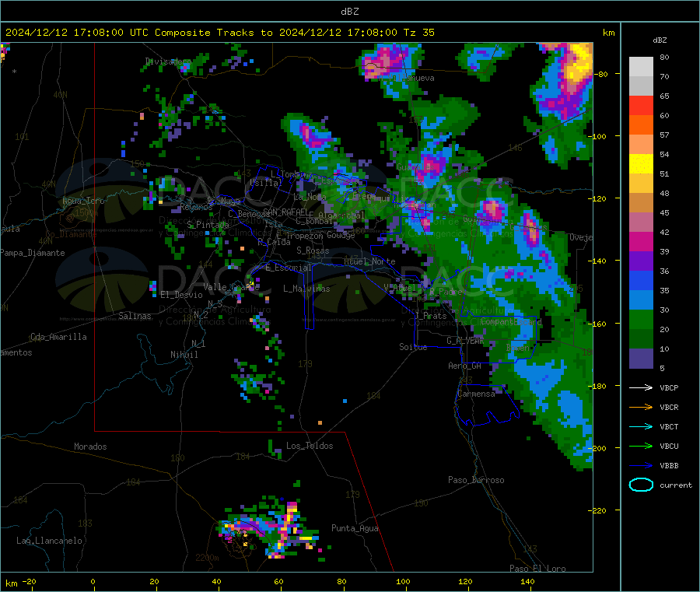The width and height of the screenshot is (700, 592).
Task: Click the 'Paso_Barroso' map label
Action: (x=476, y=480)
